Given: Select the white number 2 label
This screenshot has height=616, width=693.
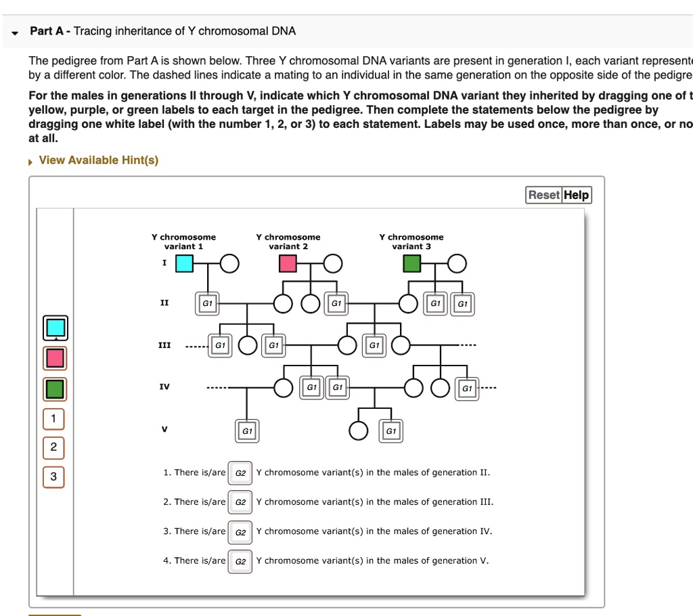Looking at the screenshot, I should (x=53, y=447).
